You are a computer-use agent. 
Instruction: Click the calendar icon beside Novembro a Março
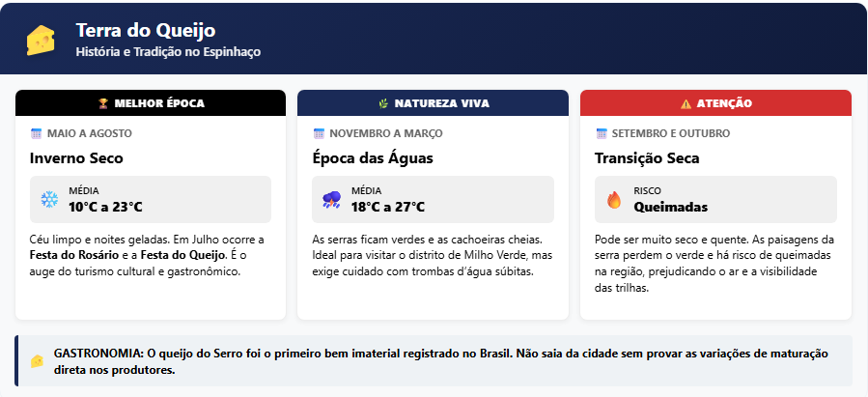[320, 133]
